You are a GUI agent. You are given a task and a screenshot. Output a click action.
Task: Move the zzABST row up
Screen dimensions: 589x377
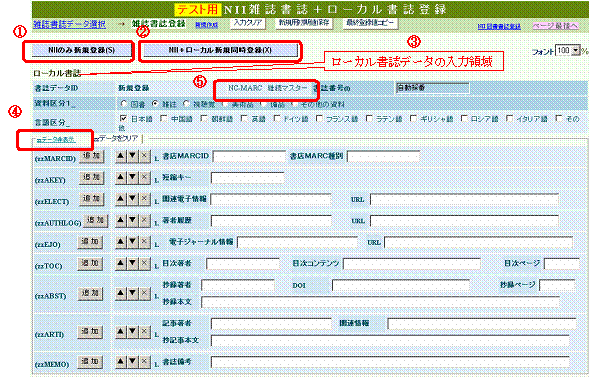click(120, 293)
